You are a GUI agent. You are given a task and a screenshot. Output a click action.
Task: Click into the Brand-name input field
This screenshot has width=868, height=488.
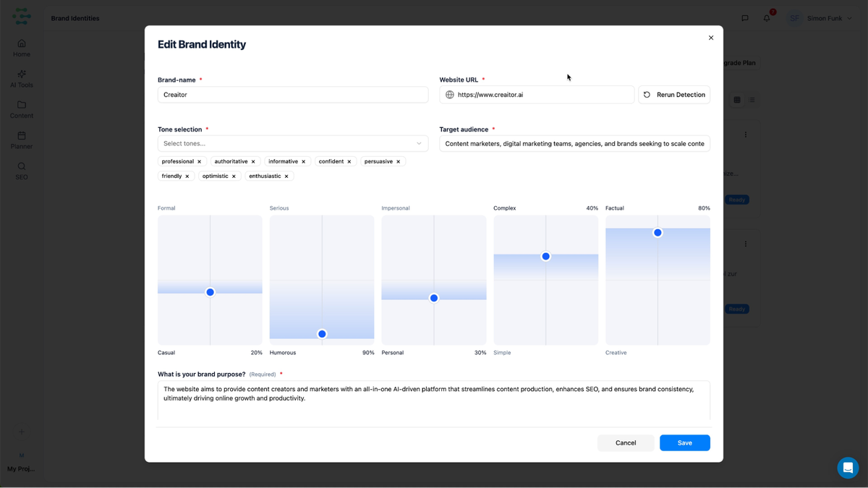pos(293,95)
